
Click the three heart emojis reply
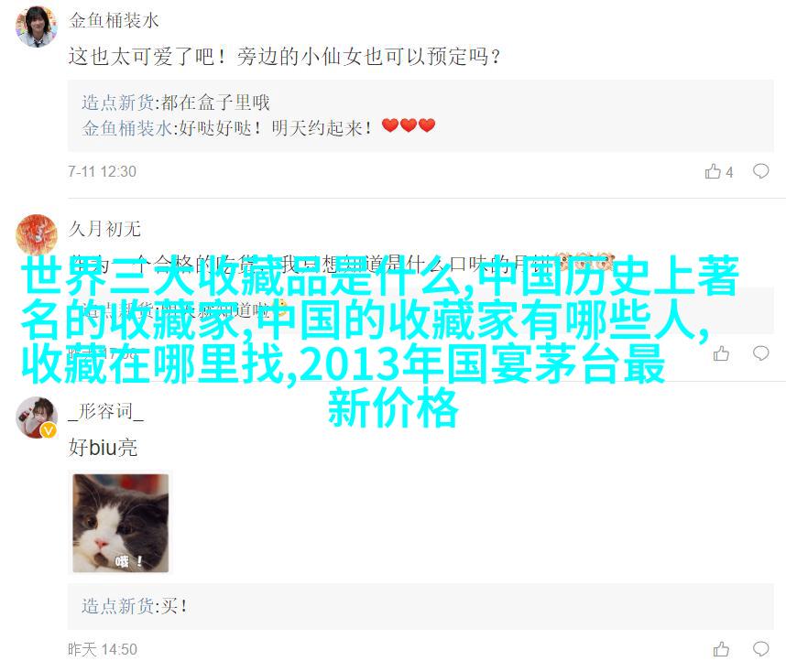pos(408,125)
